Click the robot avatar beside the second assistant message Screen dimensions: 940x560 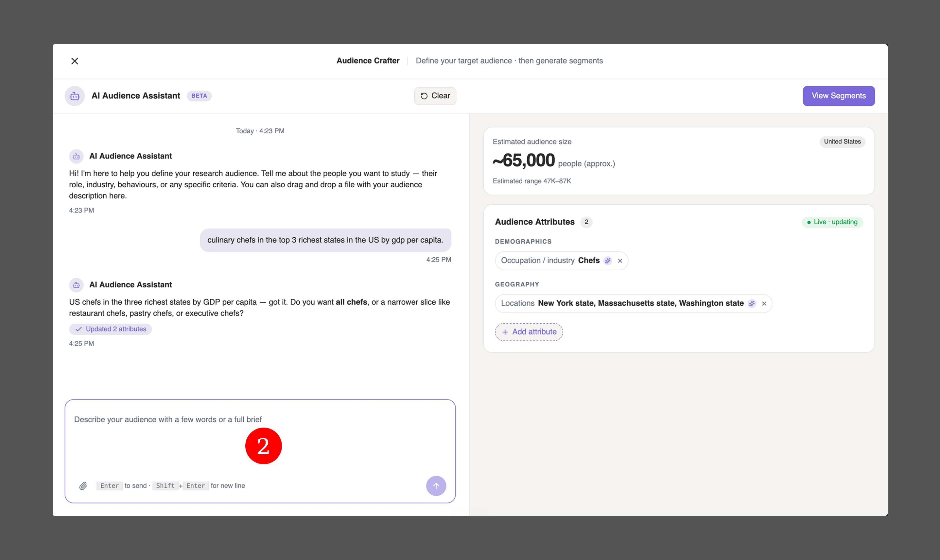pyautogui.click(x=76, y=285)
